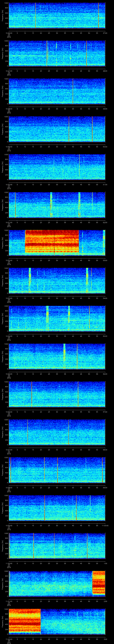The image size is (114, 644).
Task: Click the 10:57:00 start time label
Action: pyautogui.click(x=9, y=450)
